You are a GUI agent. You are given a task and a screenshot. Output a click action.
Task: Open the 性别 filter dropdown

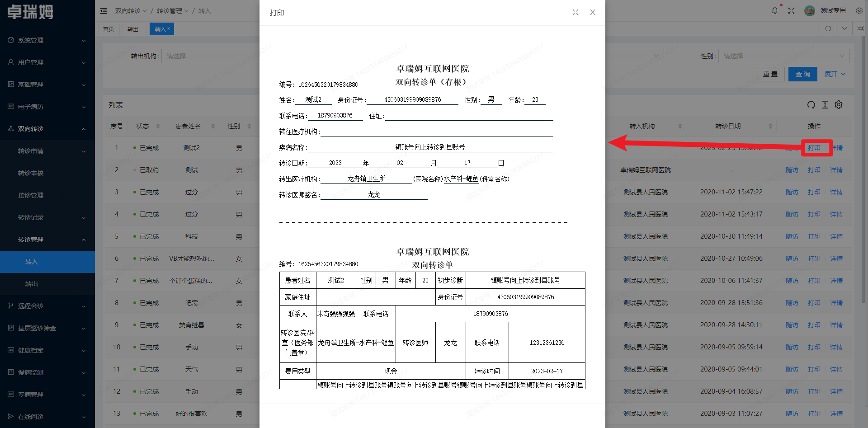coord(783,56)
